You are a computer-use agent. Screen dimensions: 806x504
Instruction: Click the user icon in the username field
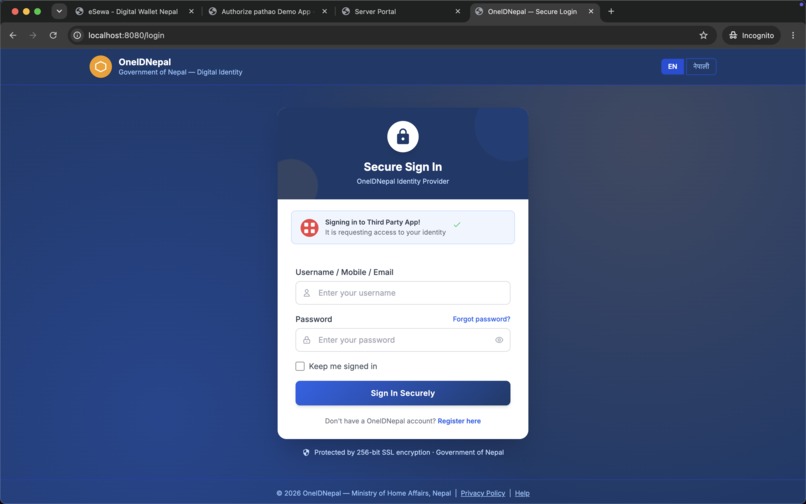307,293
